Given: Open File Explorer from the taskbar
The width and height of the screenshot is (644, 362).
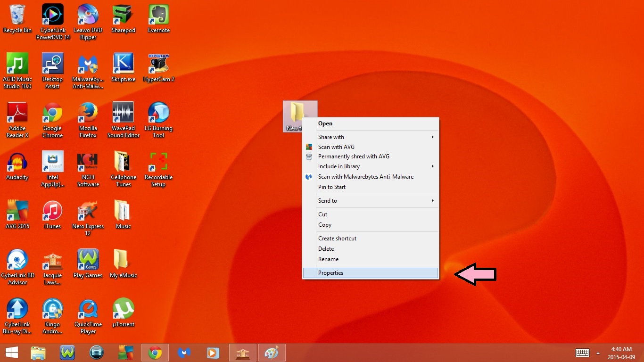Looking at the screenshot, I should [38, 353].
